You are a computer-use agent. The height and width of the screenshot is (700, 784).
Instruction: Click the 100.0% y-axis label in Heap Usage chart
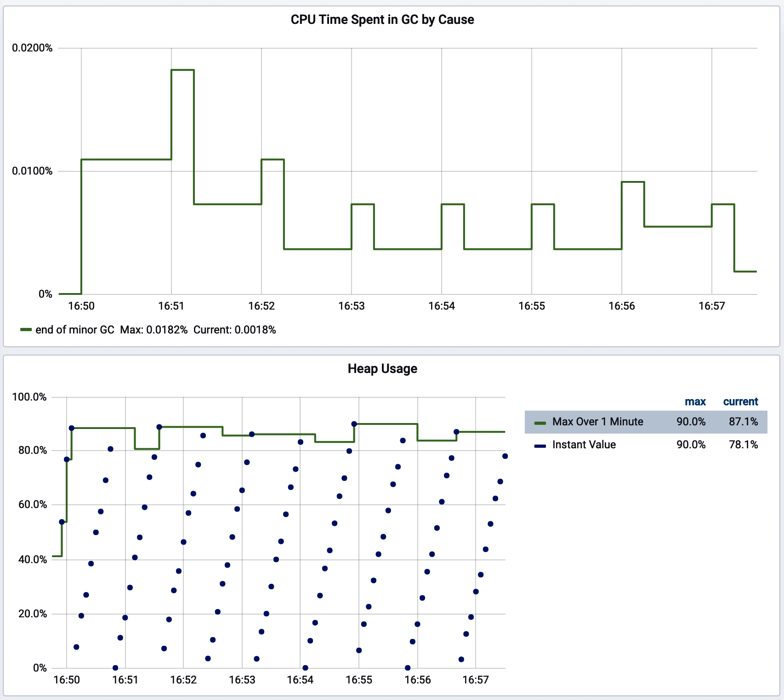tap(29, 397)
